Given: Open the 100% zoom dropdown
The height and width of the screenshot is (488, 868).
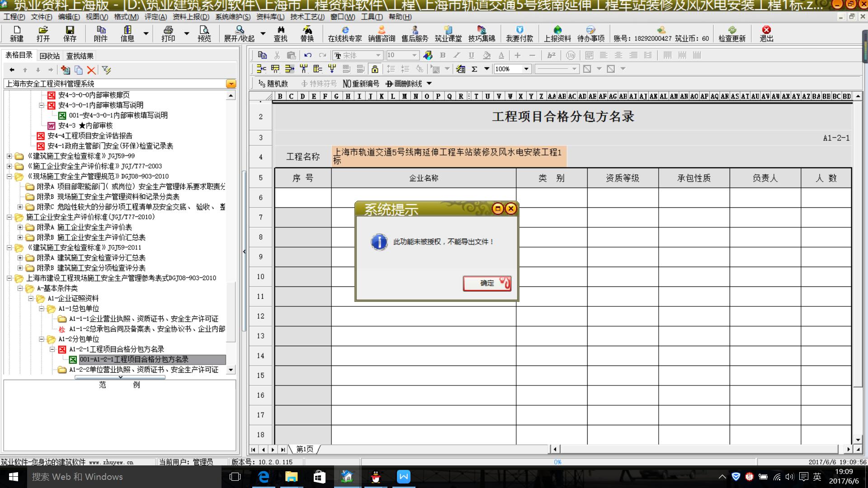Looking at the screenshot, I should coord(526,69).
